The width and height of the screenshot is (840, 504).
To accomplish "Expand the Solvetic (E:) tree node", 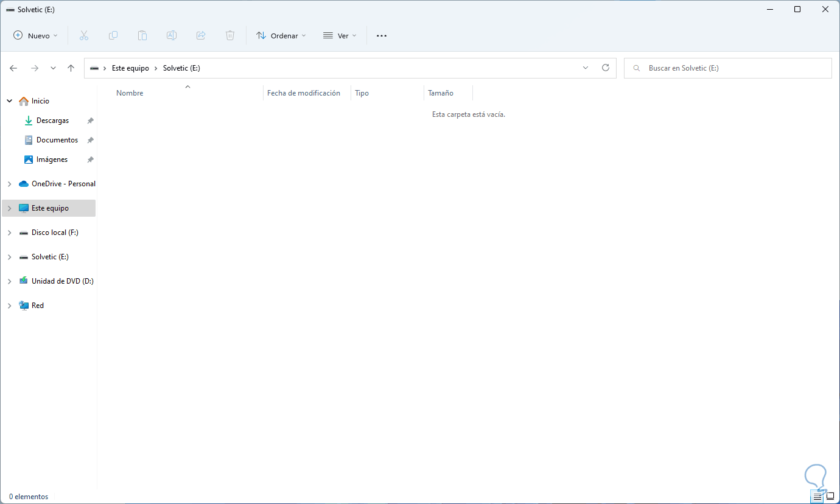I will [x=9, y=257].
